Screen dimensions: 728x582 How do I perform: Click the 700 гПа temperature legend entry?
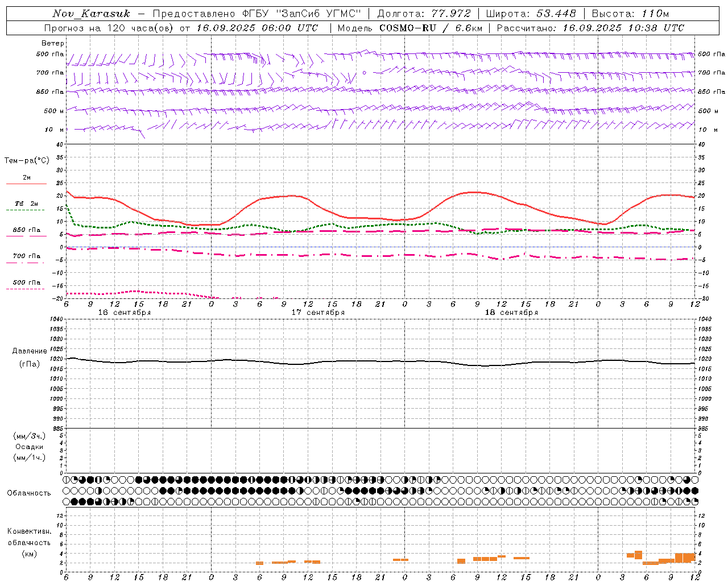[x=26, y=256]
